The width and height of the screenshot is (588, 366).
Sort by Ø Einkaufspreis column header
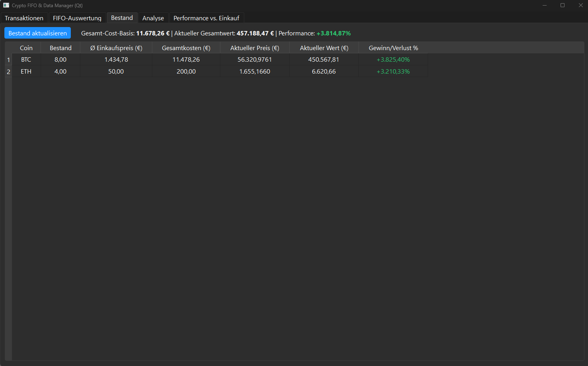tap(115, 47)
